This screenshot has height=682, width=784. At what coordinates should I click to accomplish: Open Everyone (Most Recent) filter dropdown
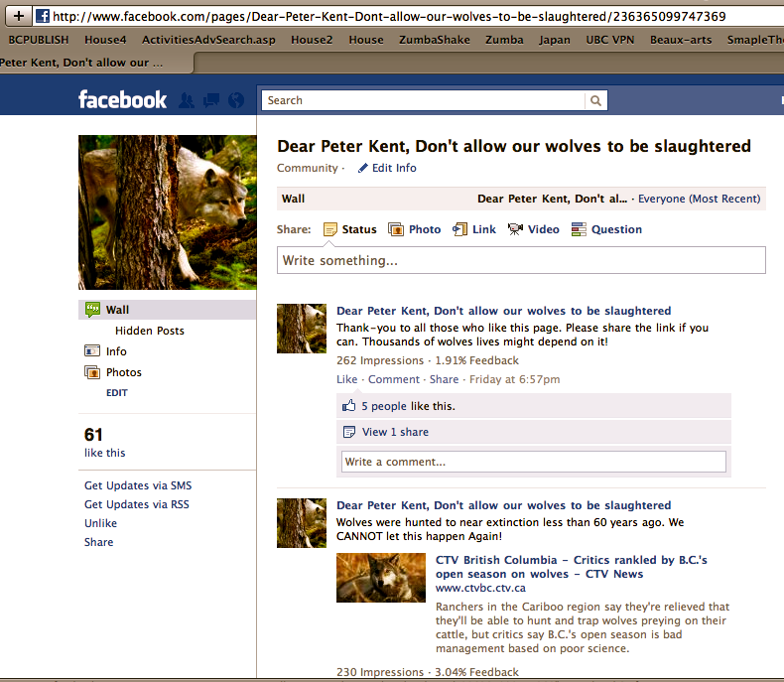(699, 199)
